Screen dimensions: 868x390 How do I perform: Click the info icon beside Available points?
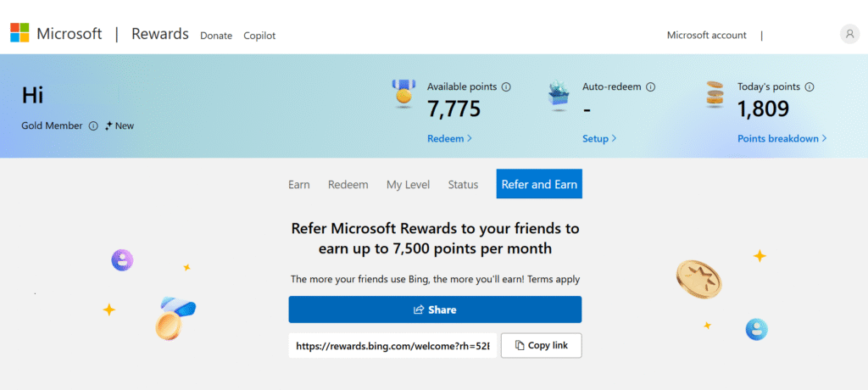pos(506,86)
